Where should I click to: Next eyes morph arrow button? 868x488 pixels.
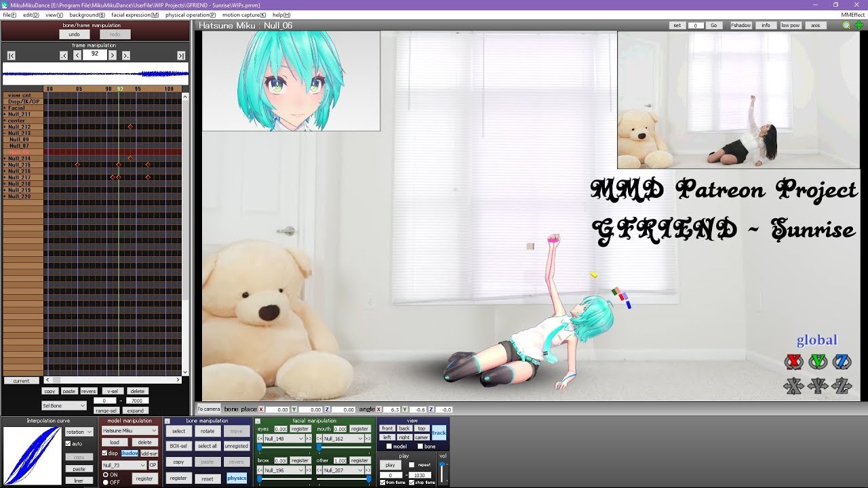point(309,439)
